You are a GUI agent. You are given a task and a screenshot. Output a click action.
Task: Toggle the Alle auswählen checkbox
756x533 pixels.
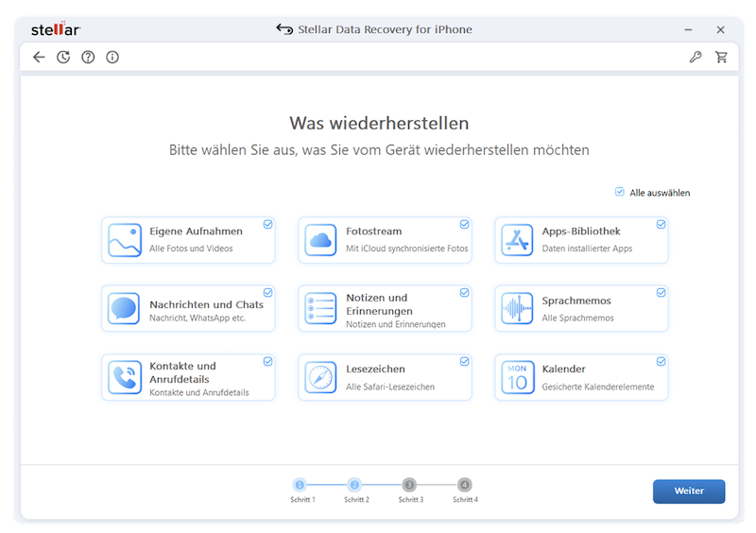(620, 192)
